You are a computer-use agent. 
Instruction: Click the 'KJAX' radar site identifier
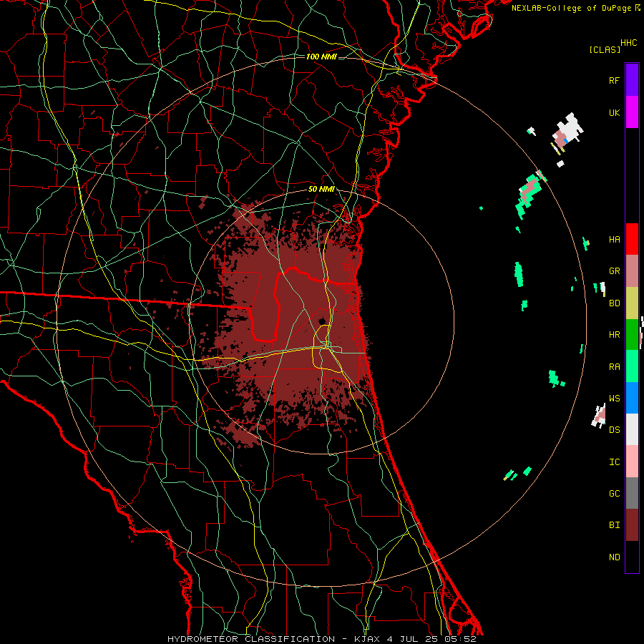(x=368, y=639)
